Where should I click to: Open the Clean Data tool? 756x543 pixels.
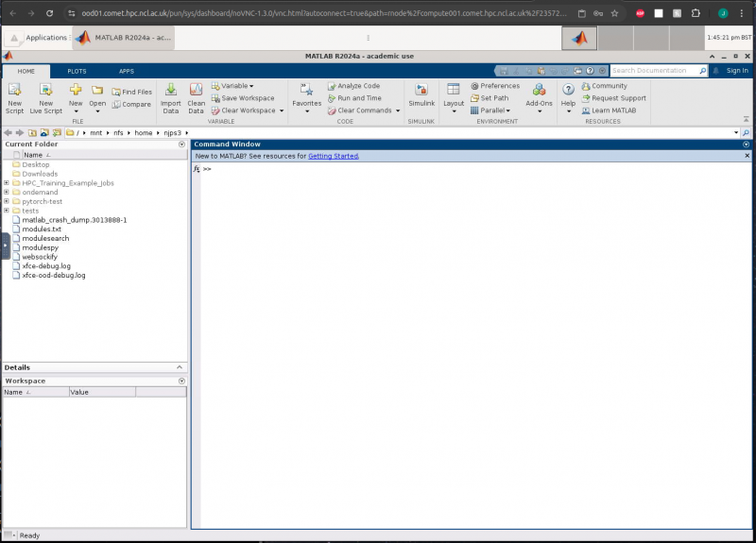pyautogui.click(x=197, y=95)
